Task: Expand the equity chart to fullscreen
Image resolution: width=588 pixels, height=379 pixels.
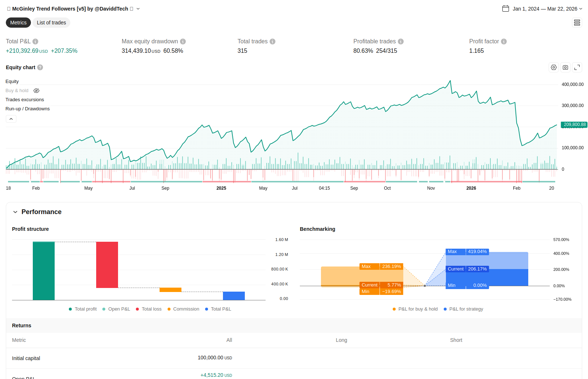Action: 577,67
